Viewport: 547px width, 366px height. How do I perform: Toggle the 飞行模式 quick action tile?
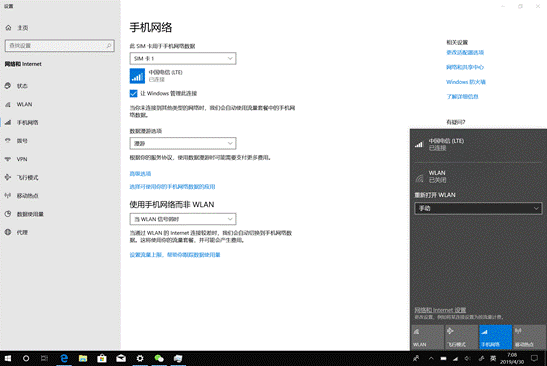(x=461, y=337)
